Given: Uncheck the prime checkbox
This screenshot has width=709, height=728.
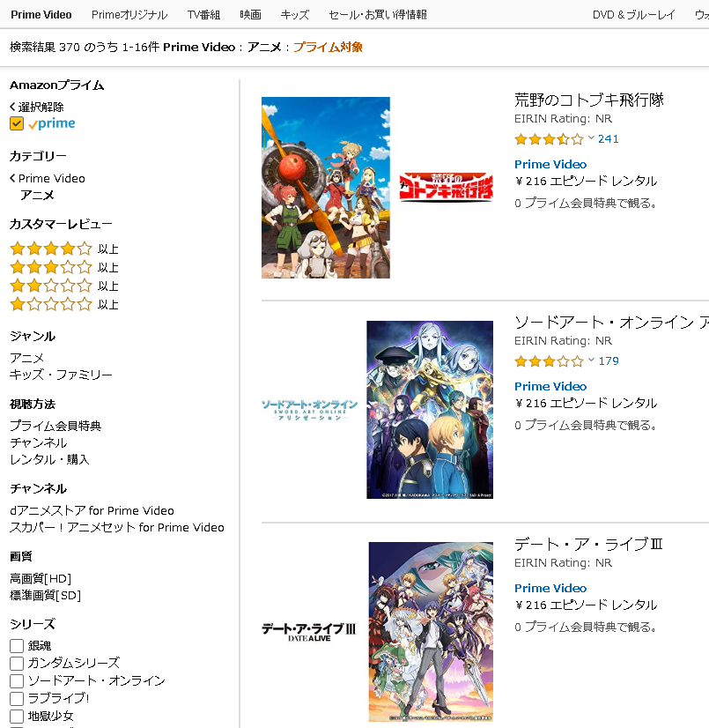Looking at the screenshot, I should click(17, 123).
